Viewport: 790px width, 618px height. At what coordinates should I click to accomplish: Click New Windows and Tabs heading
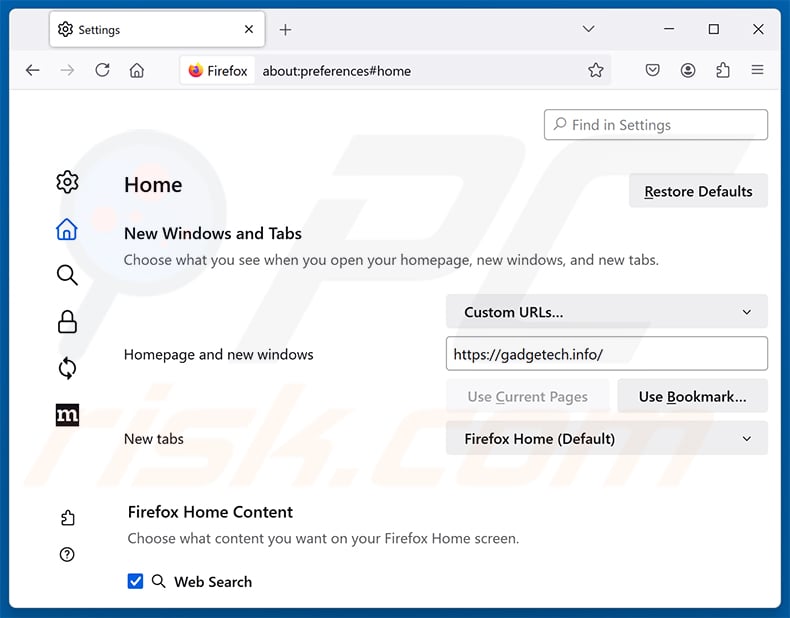(x=213, y=233)
